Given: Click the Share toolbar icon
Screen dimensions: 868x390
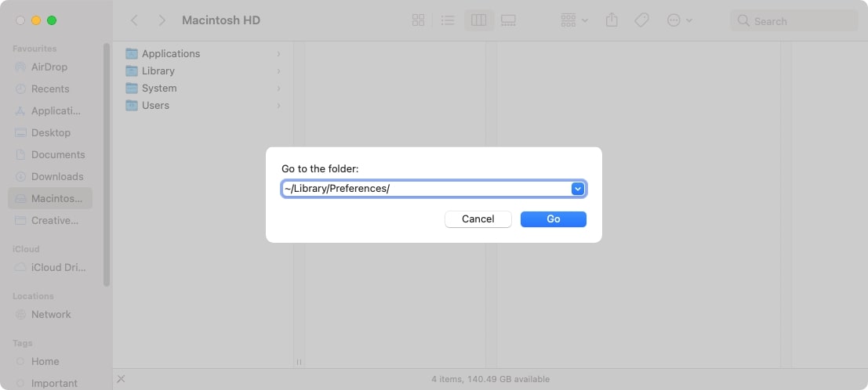Looking at the screenshot, I should click(611, 20).
